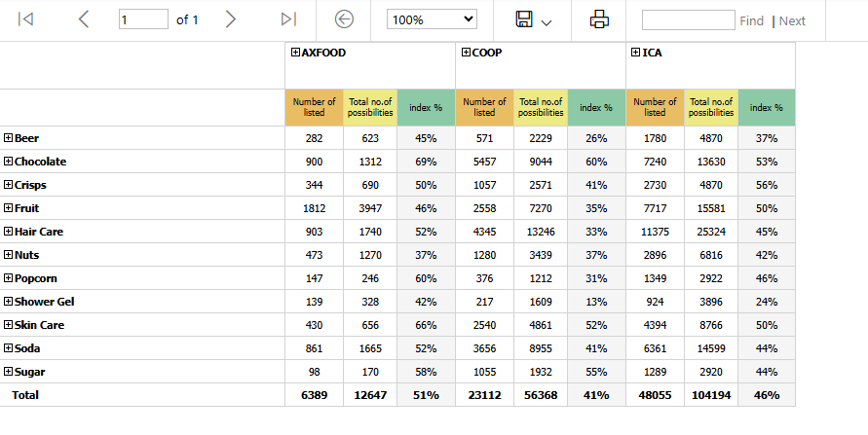Click the back to parent report arrow

tap(344, 19)
